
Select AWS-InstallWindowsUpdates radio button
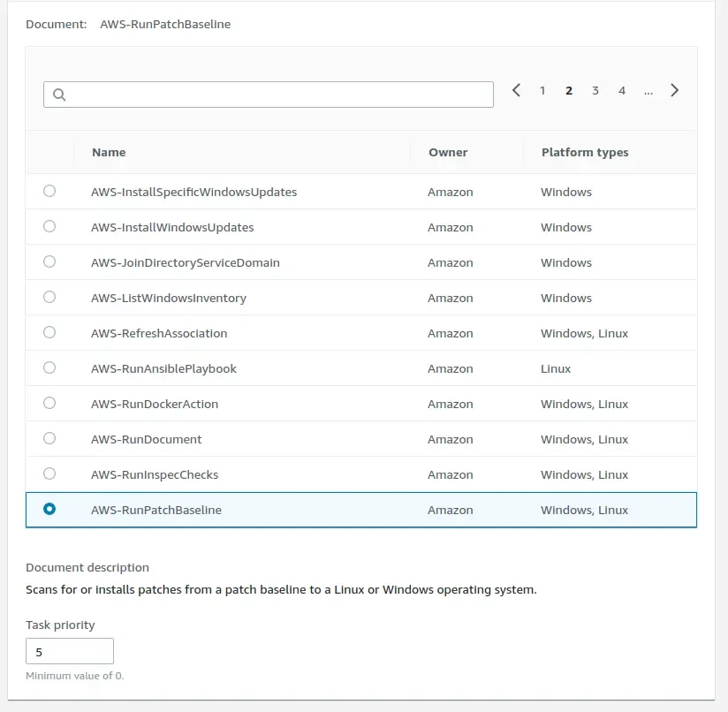tap(49, 226)
